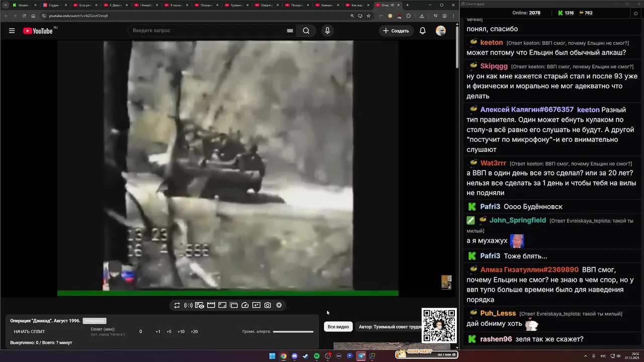644x362 pixels.
Task: Switch to the Investig browser tab
Action: (x=145, y=5)
